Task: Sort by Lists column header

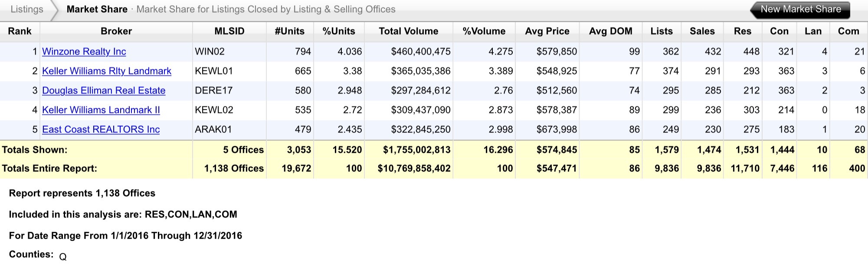Action: click(x=661, y=31)
